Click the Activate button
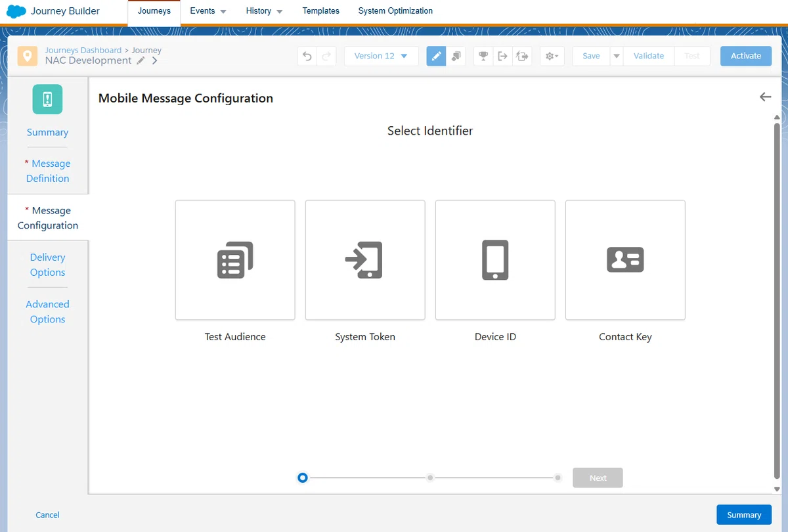Image resolution: width=788 pixels, height=532 pixels. pos(746,56)
